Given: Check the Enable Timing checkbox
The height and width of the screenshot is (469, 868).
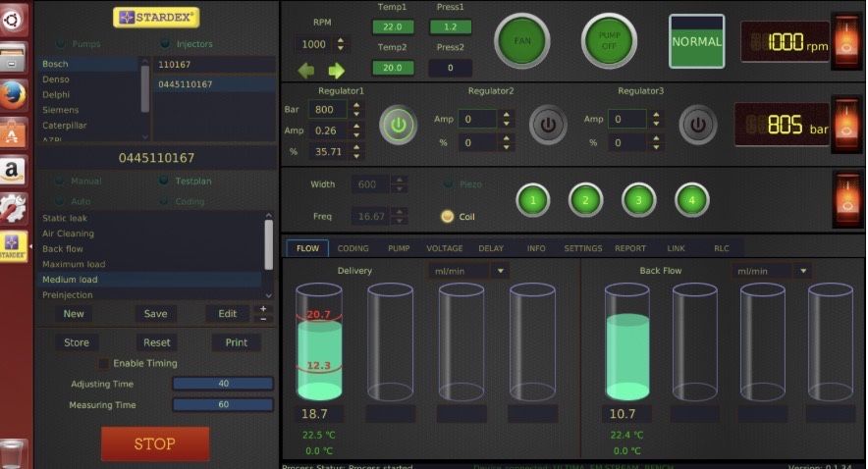Looking at the screenshot, I should 103,363.
